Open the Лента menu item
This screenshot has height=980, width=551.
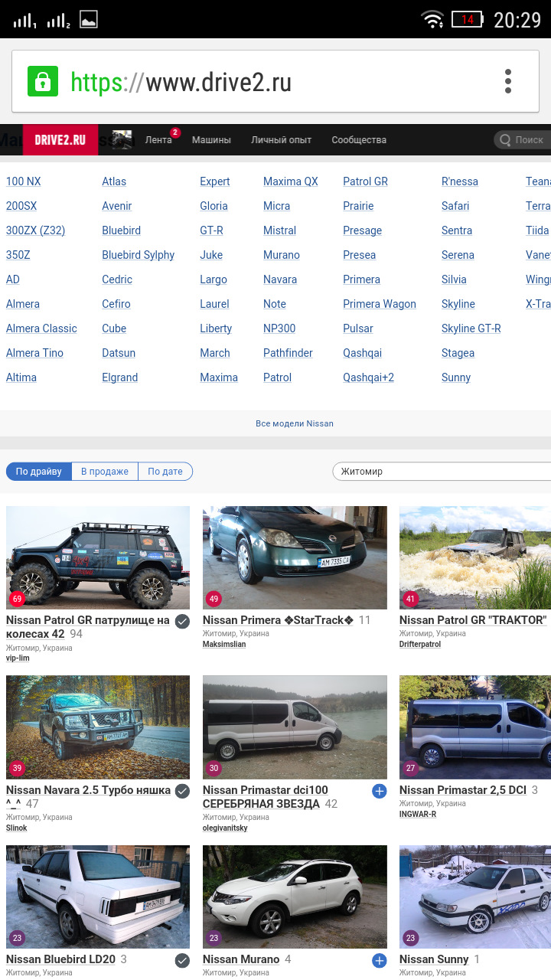point(158,140)
